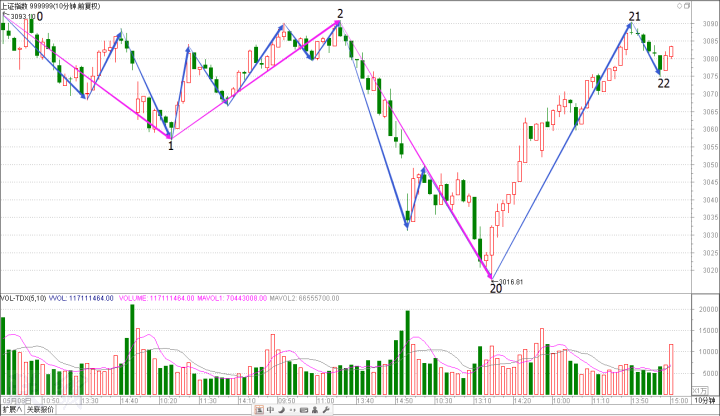Open the 10分钟 period selector
Screen dimensions: 720x416
[x=705, y=401]
